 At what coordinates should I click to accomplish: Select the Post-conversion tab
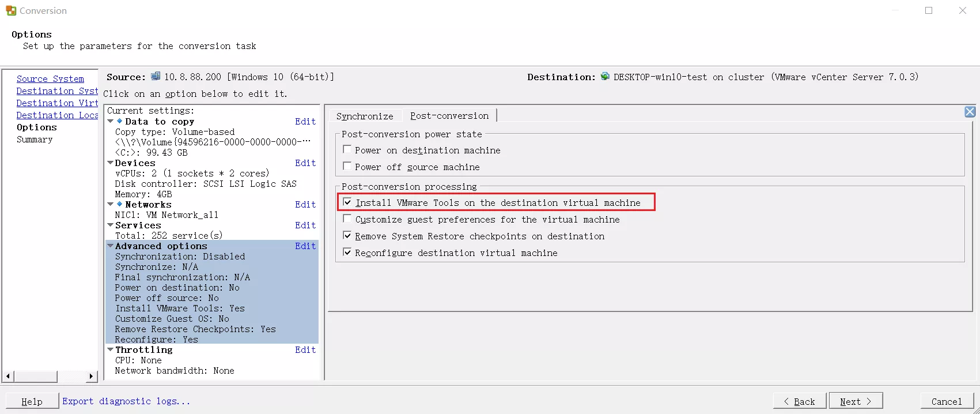pos(449,116)
